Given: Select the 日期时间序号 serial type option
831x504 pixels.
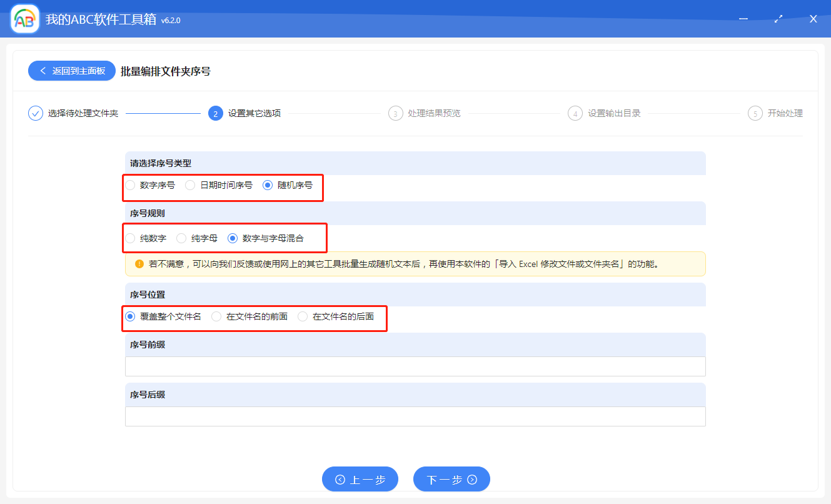Looking at the screenshot, I should pyautogui.click(x=190, y=185).
